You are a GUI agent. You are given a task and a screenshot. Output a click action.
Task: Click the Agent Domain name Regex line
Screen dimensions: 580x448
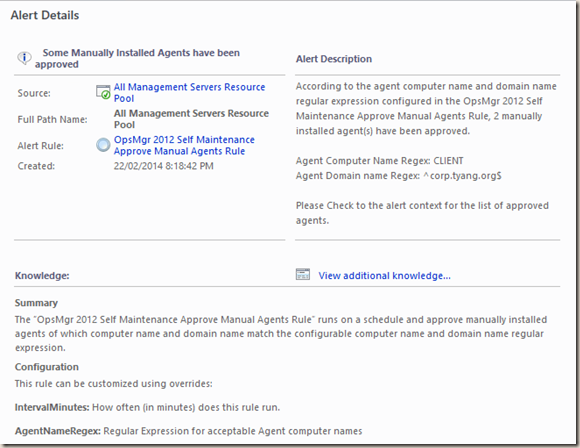399,176
